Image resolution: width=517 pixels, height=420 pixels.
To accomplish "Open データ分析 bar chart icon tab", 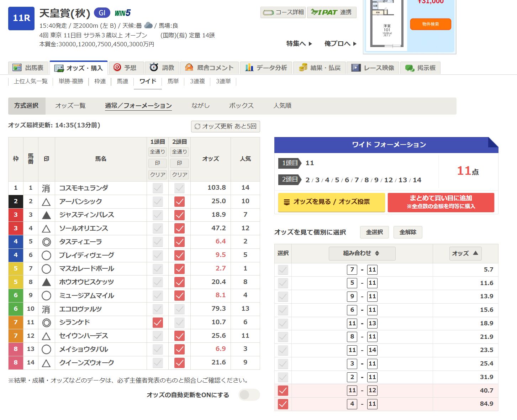I will (x=266, y=68).
